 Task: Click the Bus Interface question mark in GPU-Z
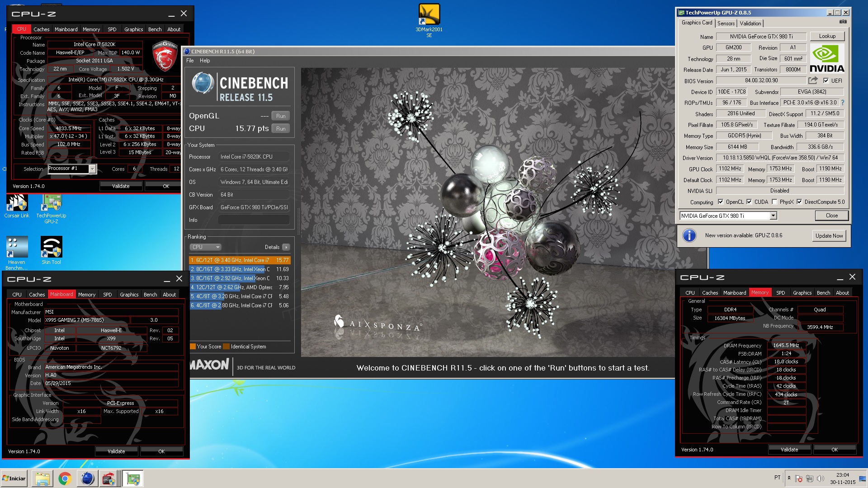click(843, 103)
